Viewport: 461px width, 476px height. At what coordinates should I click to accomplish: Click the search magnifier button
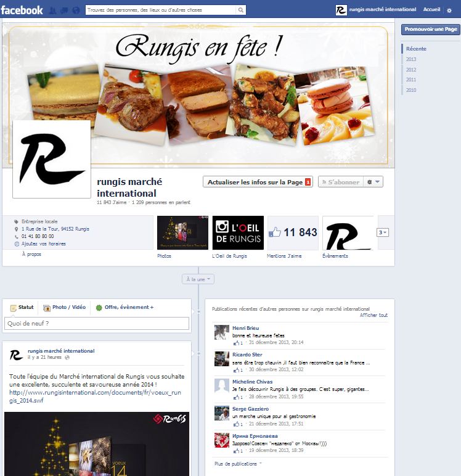pyautogui.click(x=240, y=10)
